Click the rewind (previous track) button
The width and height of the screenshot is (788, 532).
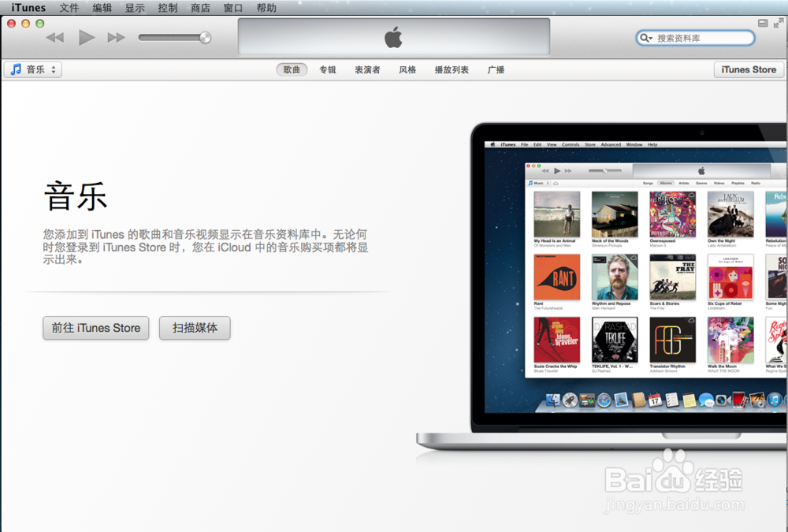coord(55,38)
